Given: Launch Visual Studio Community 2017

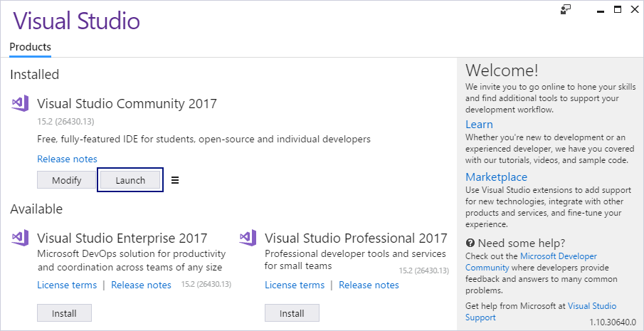Looking at the screenshot, I should click(x=130, y=180).
